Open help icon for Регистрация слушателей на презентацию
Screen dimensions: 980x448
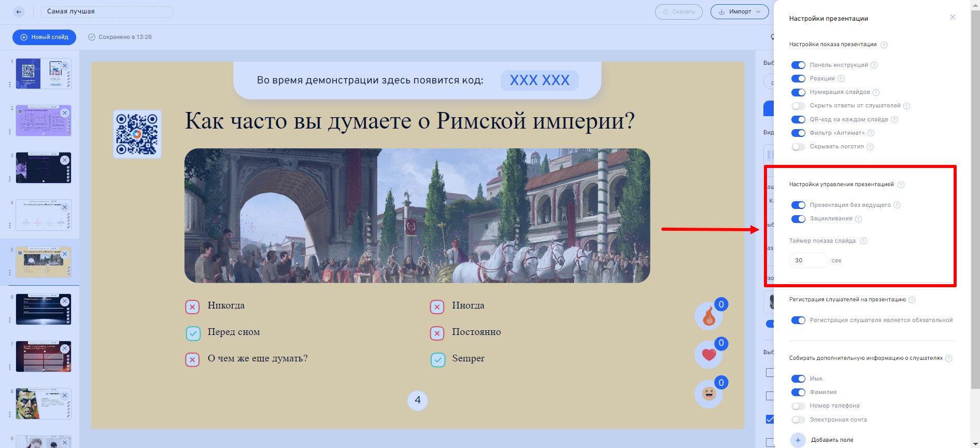coord(912,300)
